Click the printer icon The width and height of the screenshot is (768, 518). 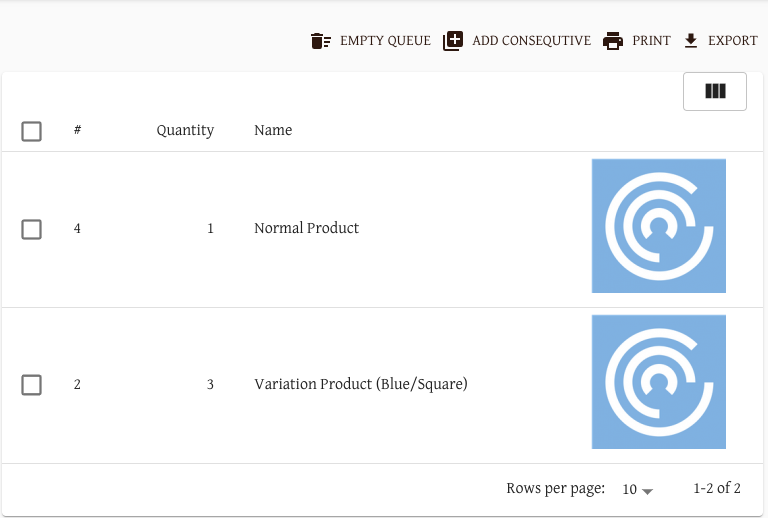pos(613,41)
